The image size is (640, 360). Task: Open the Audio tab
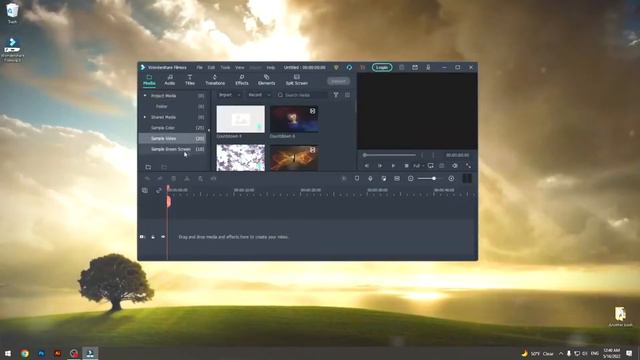tap(169, 80)
